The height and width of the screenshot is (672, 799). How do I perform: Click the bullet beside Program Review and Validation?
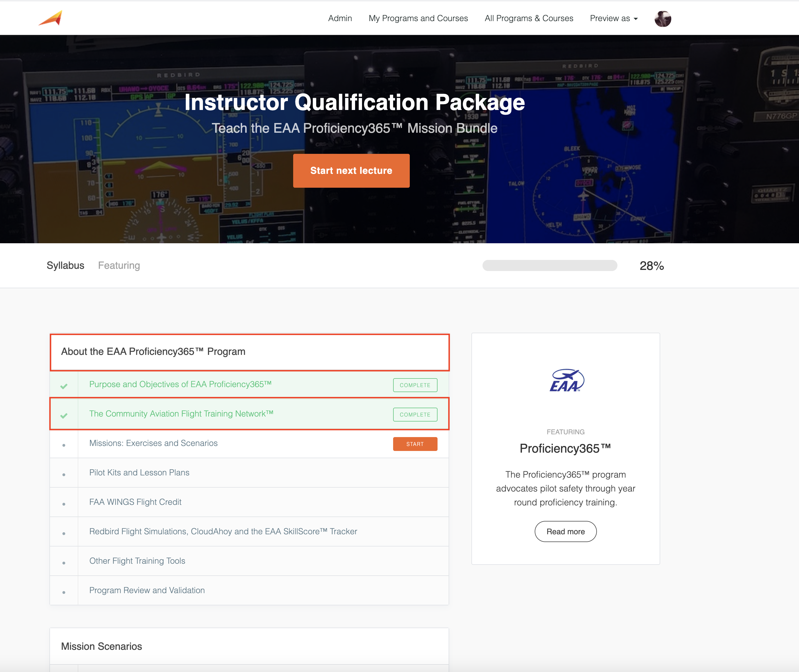[x=64, y=592]
